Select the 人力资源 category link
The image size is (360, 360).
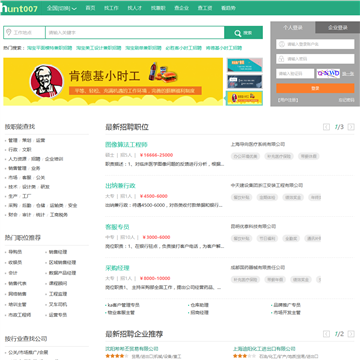17,159
